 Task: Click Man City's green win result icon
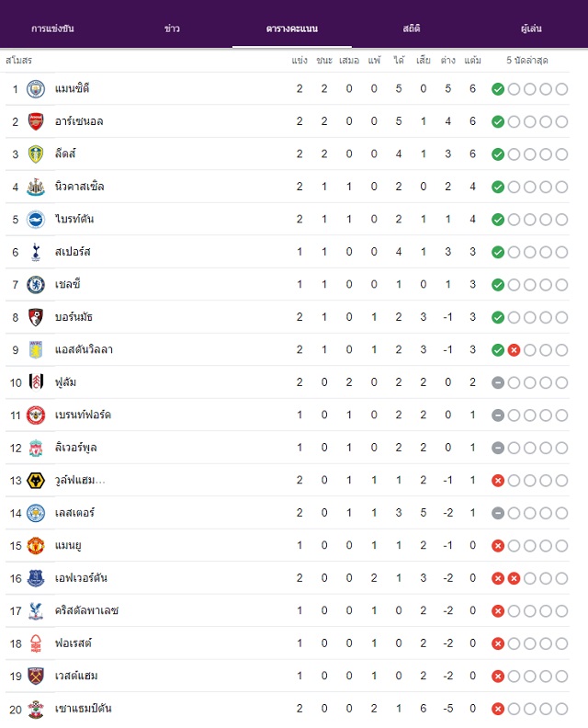coord(498,89)
